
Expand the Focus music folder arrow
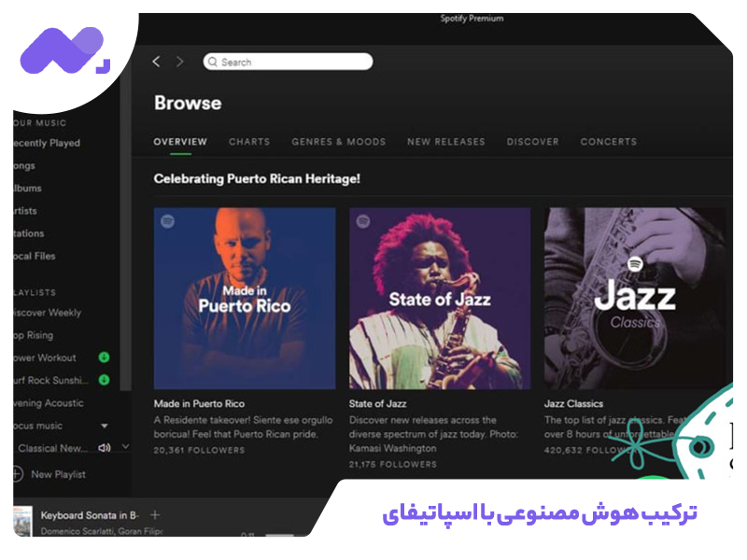[105, 426]
